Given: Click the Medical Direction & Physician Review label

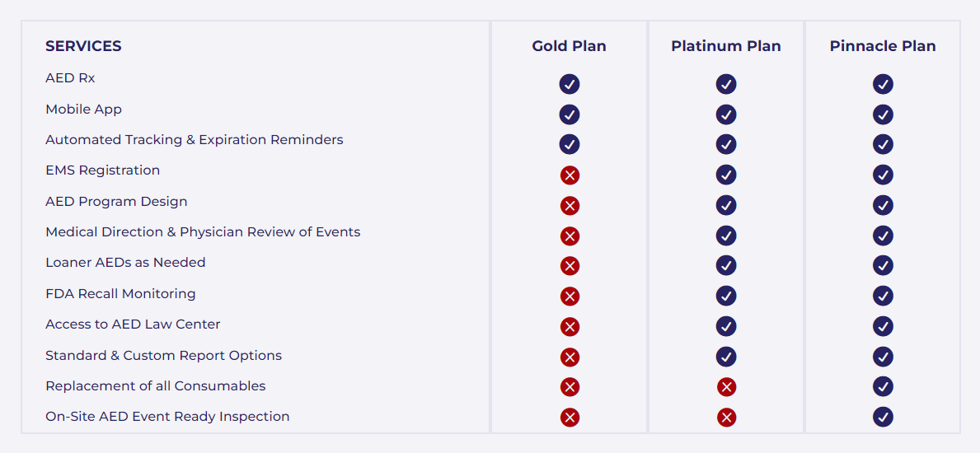Looking at the screenshot, I should coord(203,232).
